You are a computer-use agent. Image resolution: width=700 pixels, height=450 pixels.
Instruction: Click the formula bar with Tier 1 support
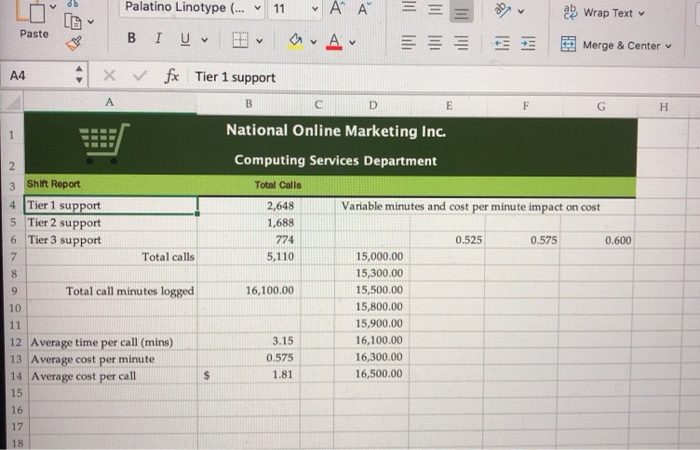(x=444, y=78)
